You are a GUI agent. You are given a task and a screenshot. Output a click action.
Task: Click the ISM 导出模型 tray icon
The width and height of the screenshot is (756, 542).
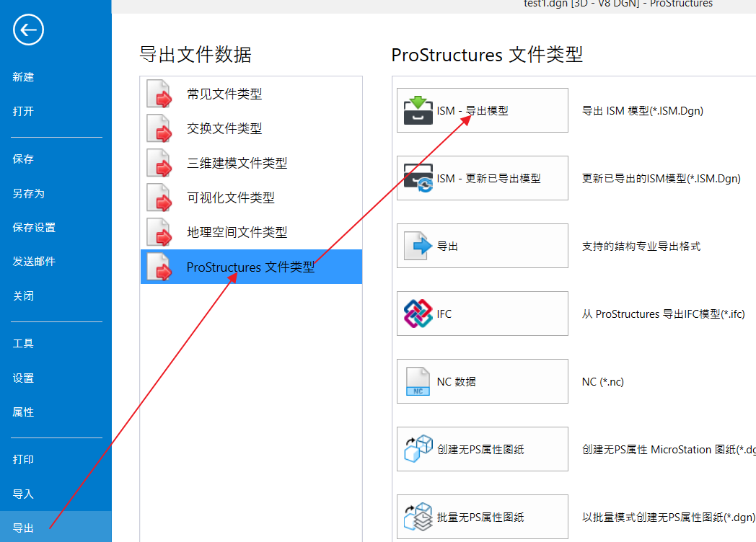pyautogui.click(x=418, y=110)
